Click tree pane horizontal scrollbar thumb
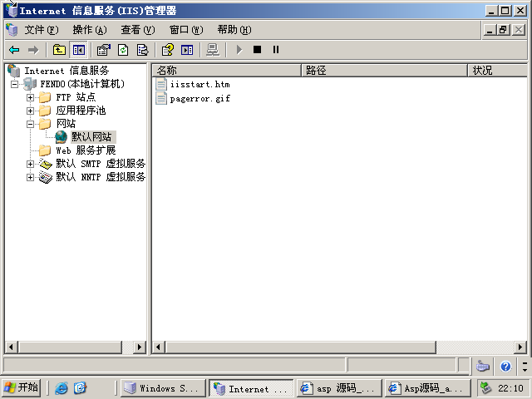Image resolution: width=532 pixels, height=399 pixels. tap(70, 347)
